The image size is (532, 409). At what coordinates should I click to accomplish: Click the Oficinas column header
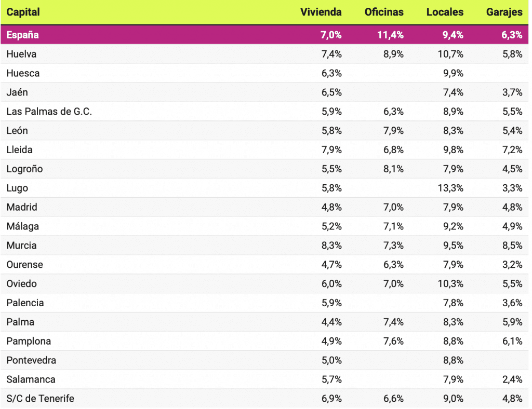point(384,12)
